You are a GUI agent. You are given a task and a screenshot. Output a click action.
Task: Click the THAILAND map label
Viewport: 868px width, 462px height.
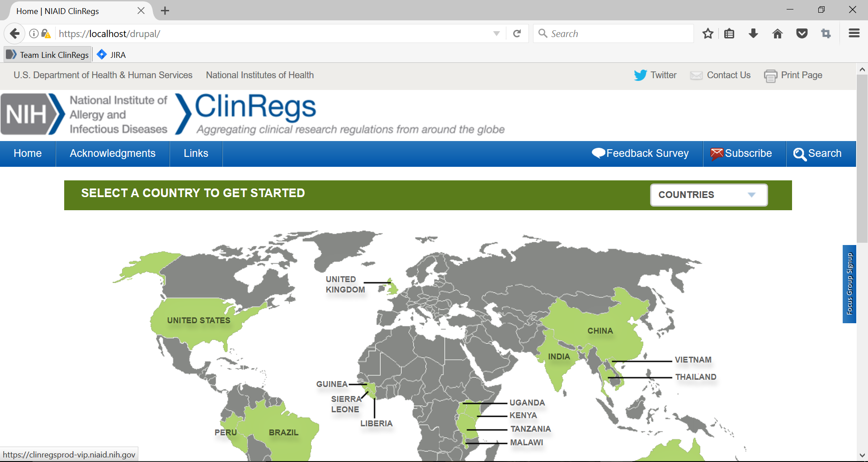(696, 377)
